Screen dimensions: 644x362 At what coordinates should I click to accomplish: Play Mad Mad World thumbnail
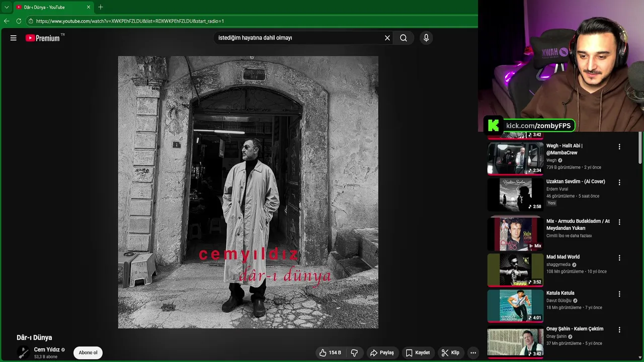click(516, 269)
